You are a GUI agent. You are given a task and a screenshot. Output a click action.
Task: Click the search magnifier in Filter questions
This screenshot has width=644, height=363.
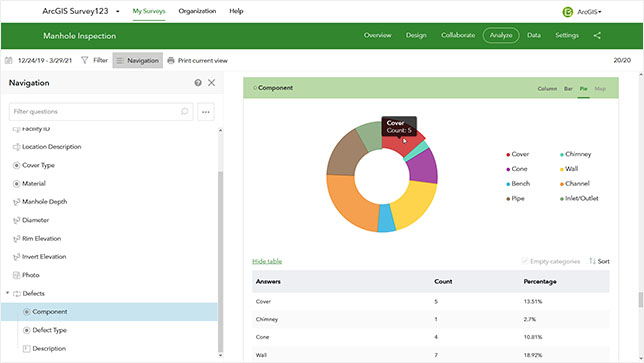[184, 111]
